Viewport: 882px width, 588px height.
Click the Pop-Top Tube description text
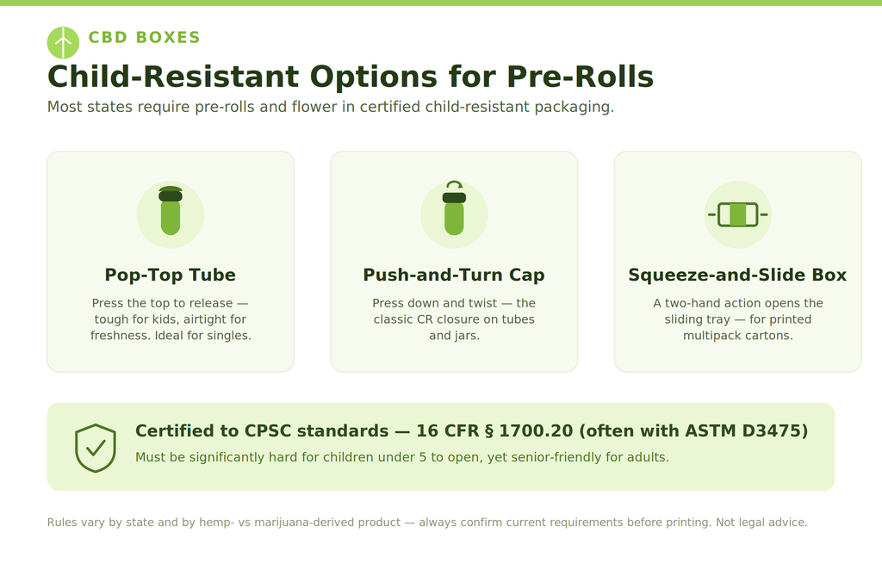[171, 319]
